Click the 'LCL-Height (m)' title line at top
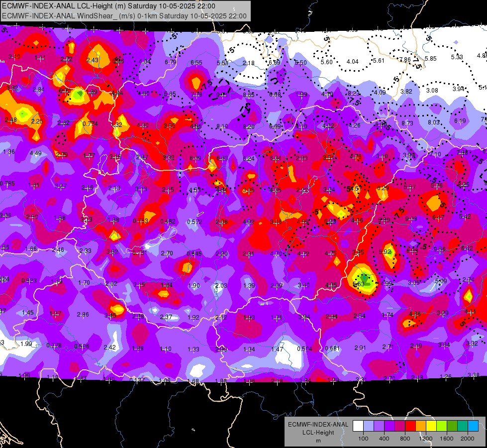487x448 pixels. [109, 6]
